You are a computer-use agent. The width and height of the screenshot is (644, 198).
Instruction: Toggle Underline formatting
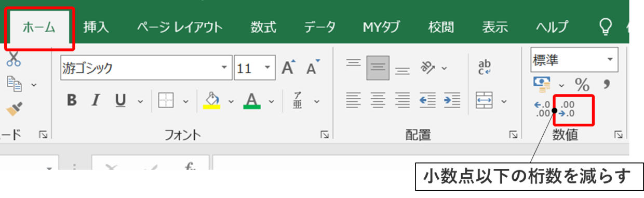[120, 100]
